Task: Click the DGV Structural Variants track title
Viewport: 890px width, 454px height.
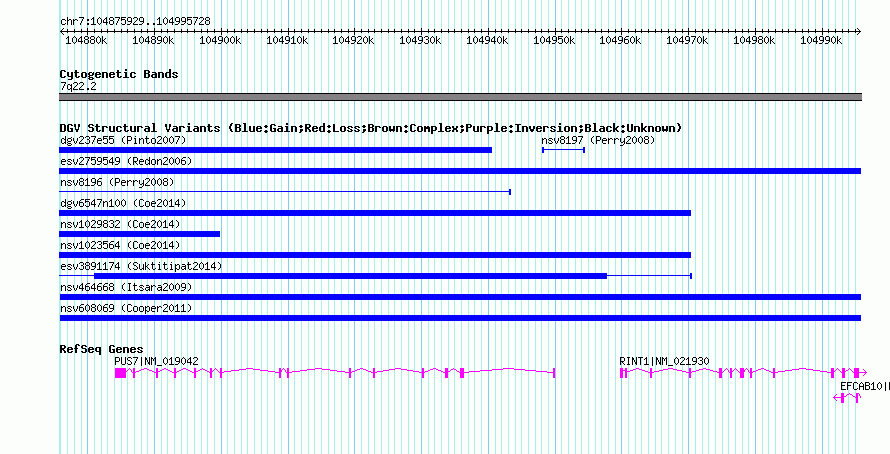Action: point(371,128)
